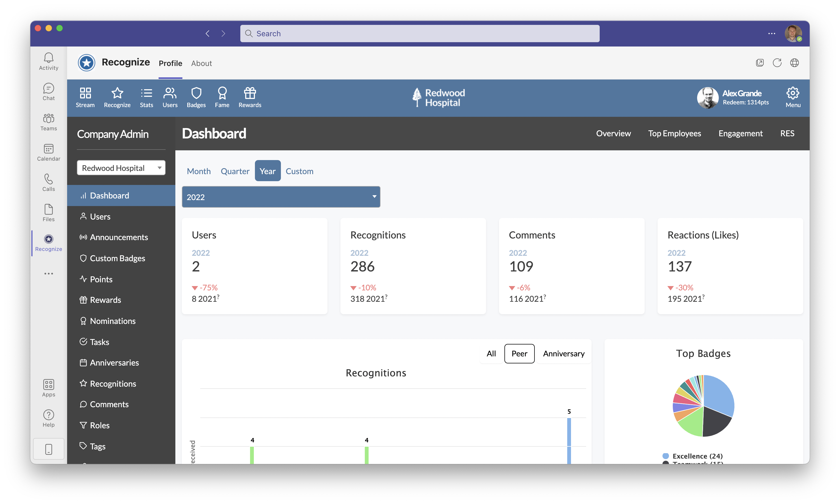Open the Menu gear in Recognize
The image size is (840, 504).
(793, 97)
